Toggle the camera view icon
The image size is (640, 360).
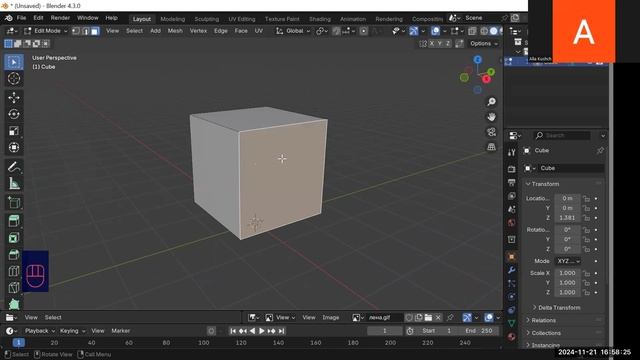coord(491,132)
